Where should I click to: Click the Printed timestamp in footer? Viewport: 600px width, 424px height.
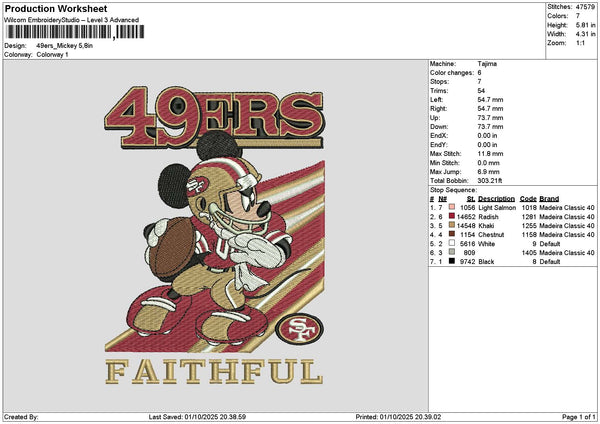[x=398, y=417]
